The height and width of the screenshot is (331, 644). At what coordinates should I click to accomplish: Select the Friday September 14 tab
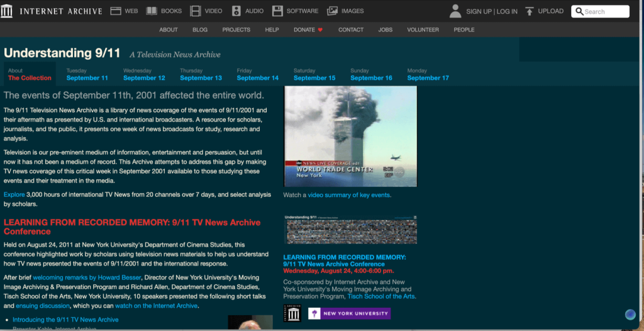click(257, 74)
